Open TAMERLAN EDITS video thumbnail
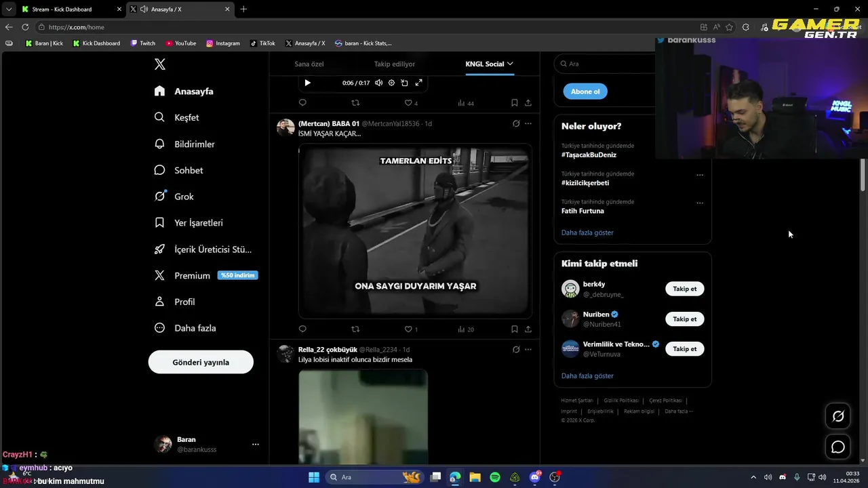Viewport: 868px width, 488px height. click(415, 230)
